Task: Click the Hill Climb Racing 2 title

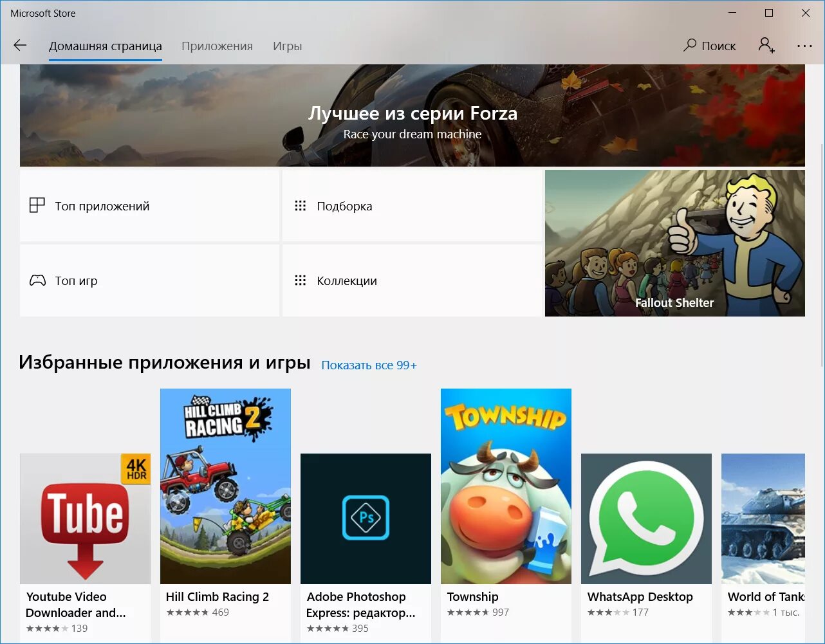Action: [x=218, y=596]
